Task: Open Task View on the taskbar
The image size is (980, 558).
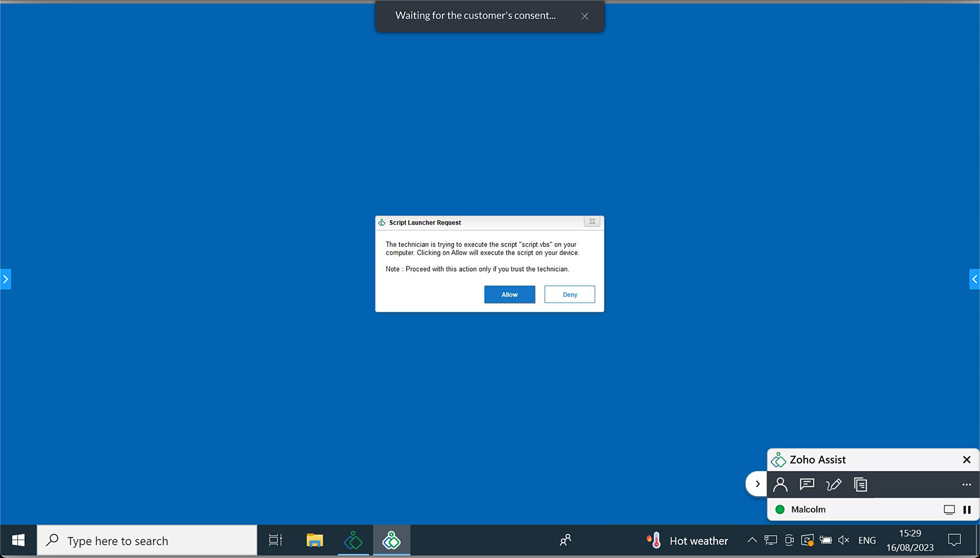Action: tap(275, 540)
